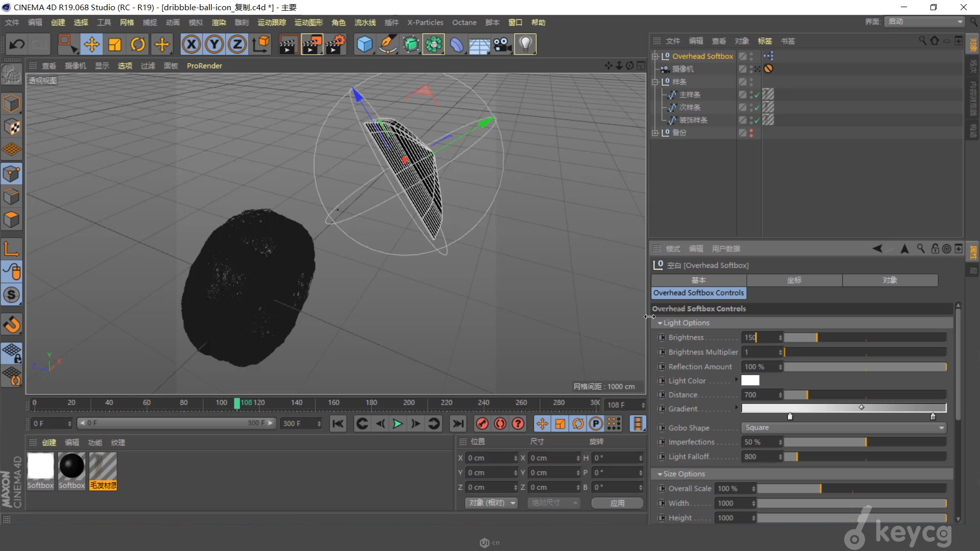Select the Spline Pen tool
Viewport: 980px width, 551px height.
[388, 44]
